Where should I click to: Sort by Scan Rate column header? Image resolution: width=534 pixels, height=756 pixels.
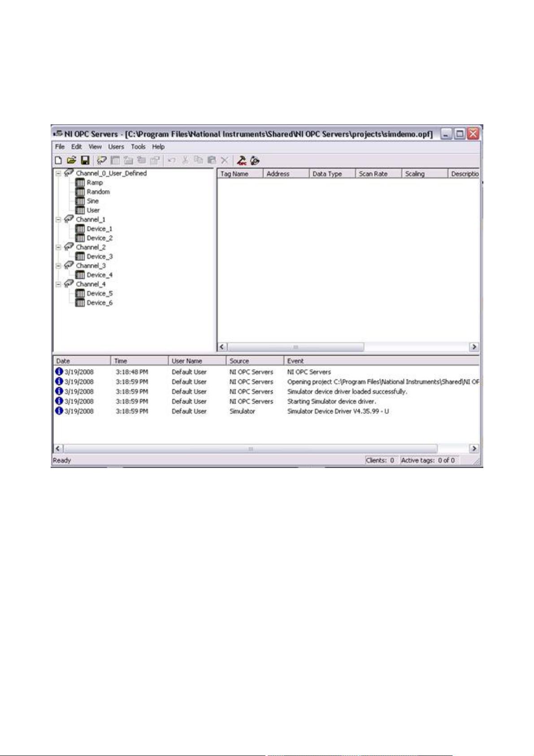coord(378,174)
